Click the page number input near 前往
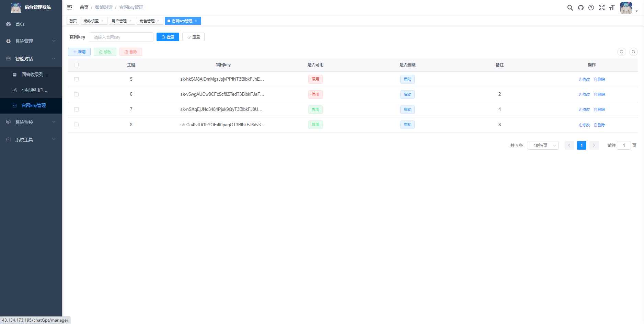 624,145
